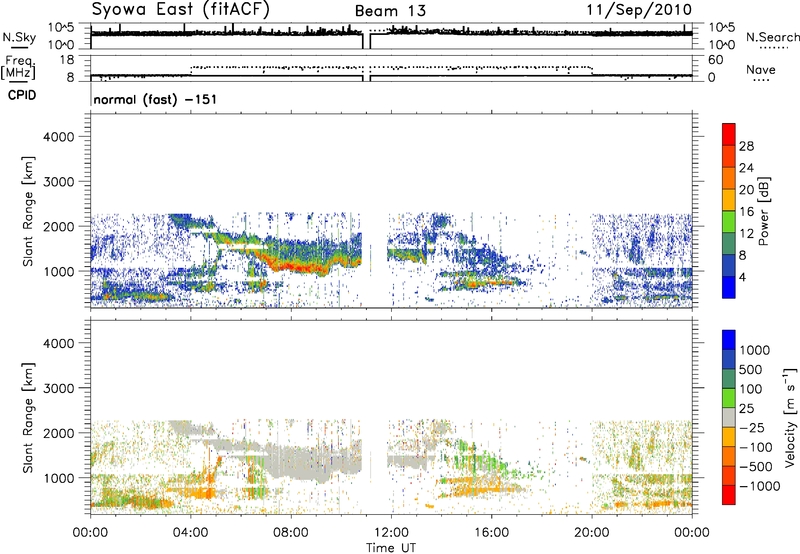
Task: Click the 3000 tick on the power panel
Action: coord(59,182)
